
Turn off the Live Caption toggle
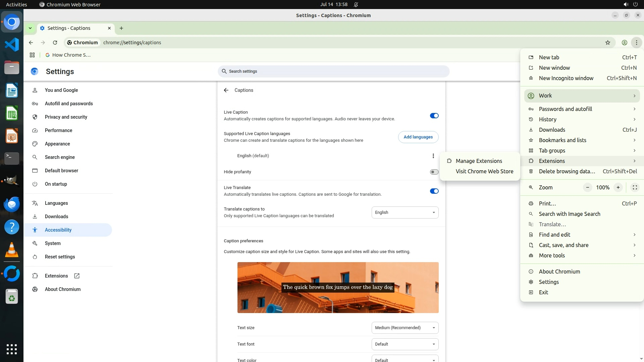pyautogui.click(x=434, y=116)
